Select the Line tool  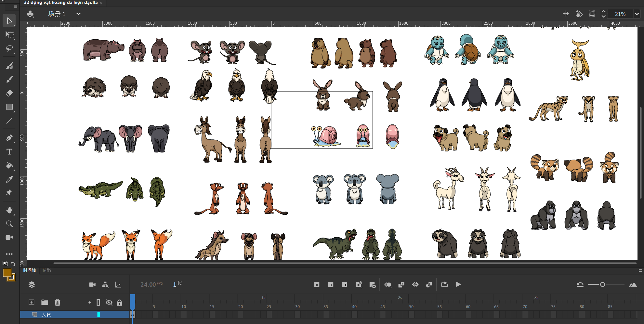coord(9,121)
